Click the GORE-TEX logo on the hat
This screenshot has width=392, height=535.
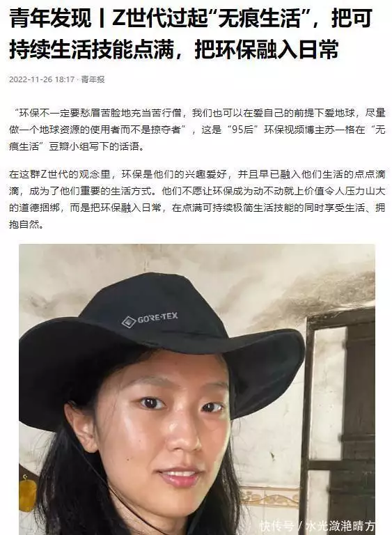pyautogui.click(x=150, y=320)
